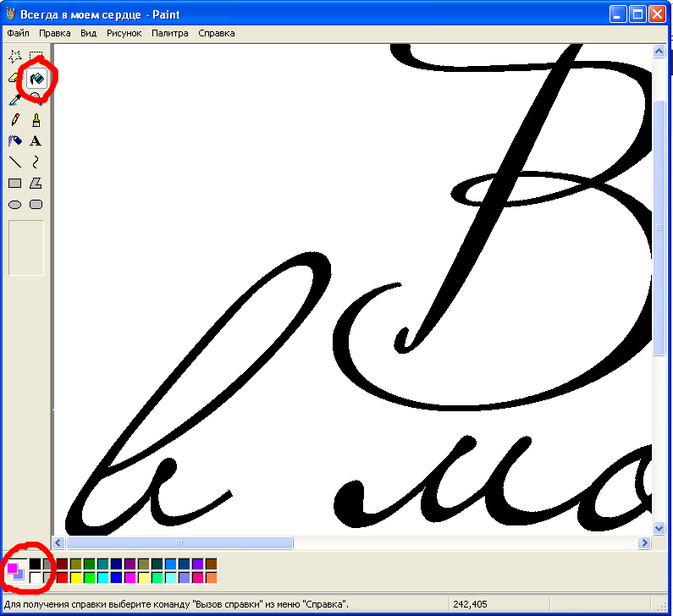Choose the orange palette swatch
673x616 pixels.
[x=211, y=577]
